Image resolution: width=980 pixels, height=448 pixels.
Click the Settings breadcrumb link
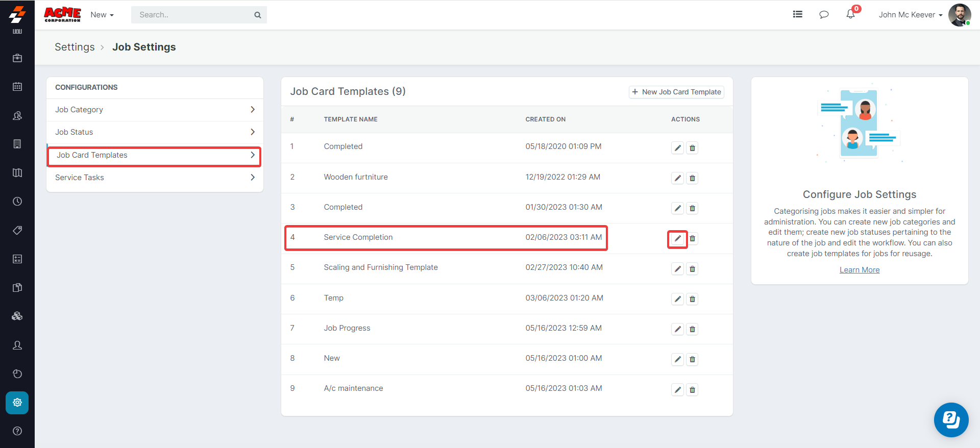coord(75,47)
